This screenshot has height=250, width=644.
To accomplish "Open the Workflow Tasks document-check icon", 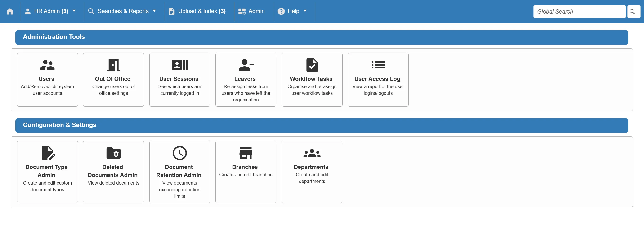I will point(312,65).
